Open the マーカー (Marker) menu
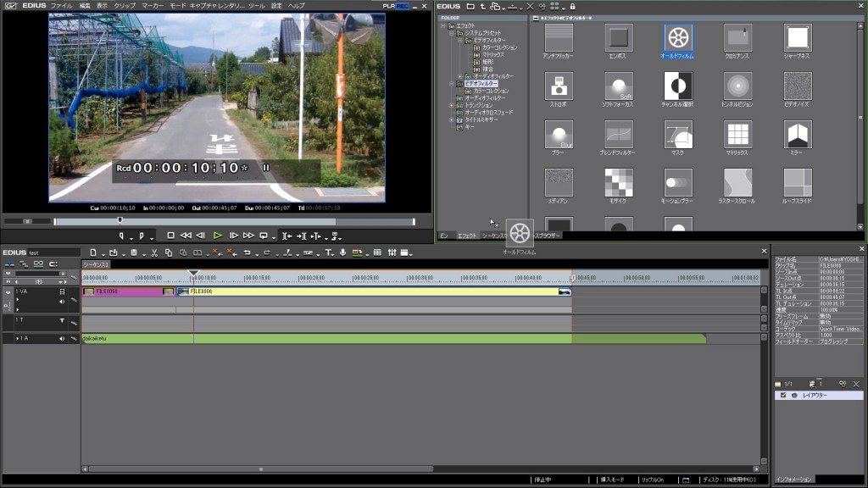 (153, 6)
